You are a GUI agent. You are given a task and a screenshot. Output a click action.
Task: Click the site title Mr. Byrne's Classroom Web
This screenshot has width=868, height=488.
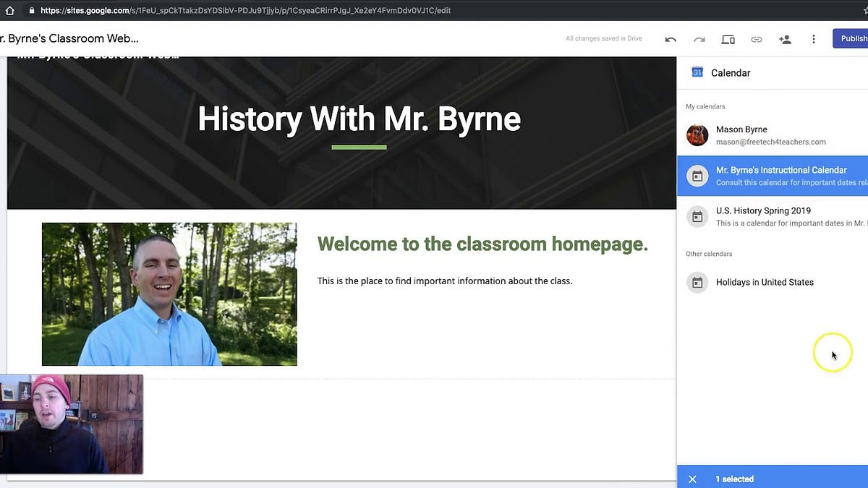[69, 38]
